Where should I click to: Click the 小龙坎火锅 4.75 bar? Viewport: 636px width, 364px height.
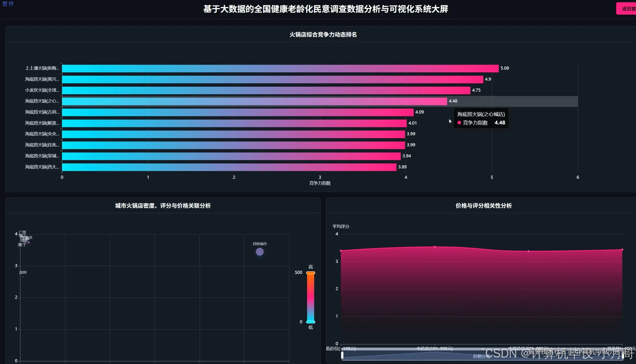click(x=266, y=90)
